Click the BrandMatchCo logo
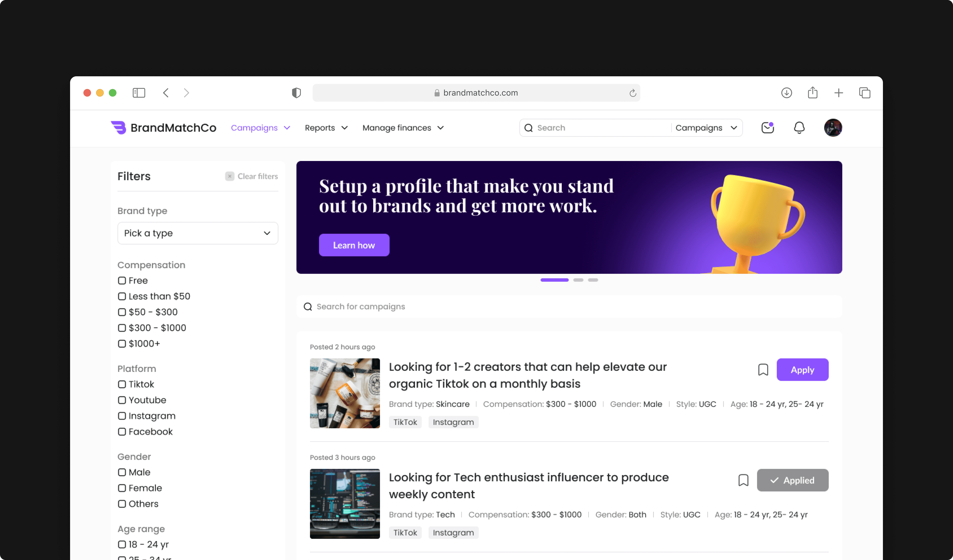The image size is (953, 560). click(x=163, y=128)
